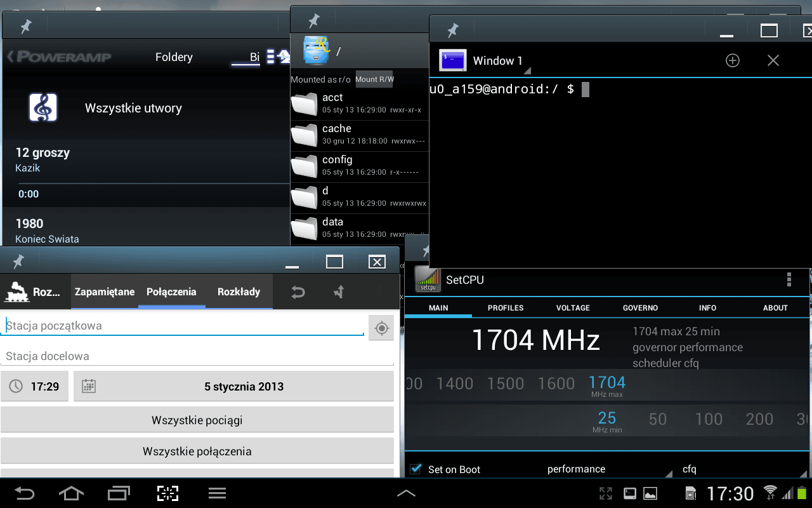Click Root Explorer app icon

(317, 50)
